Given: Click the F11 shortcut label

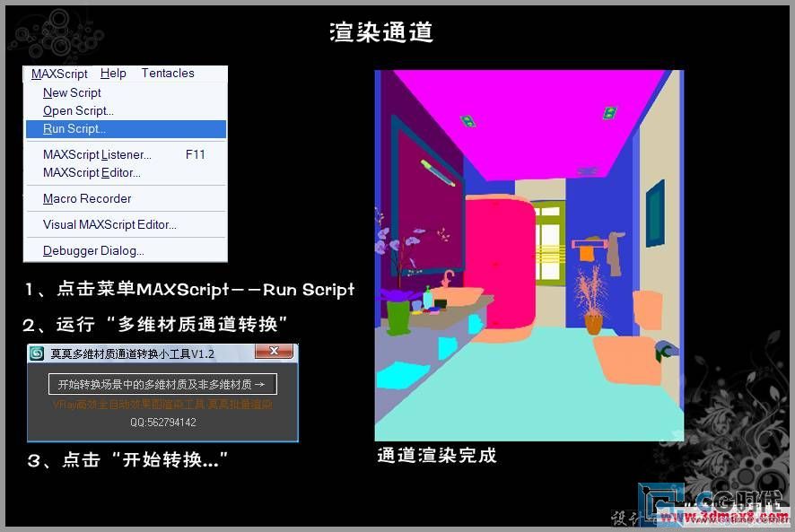Looking at the screenshot, I should 196,154.
